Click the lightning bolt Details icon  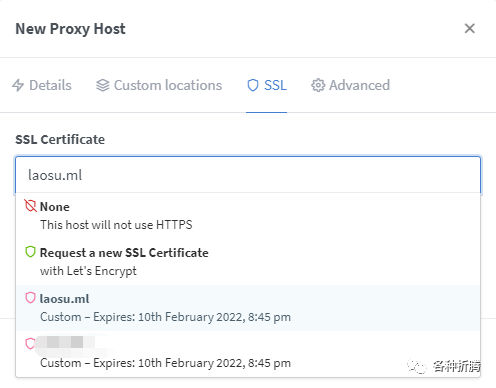18,85
